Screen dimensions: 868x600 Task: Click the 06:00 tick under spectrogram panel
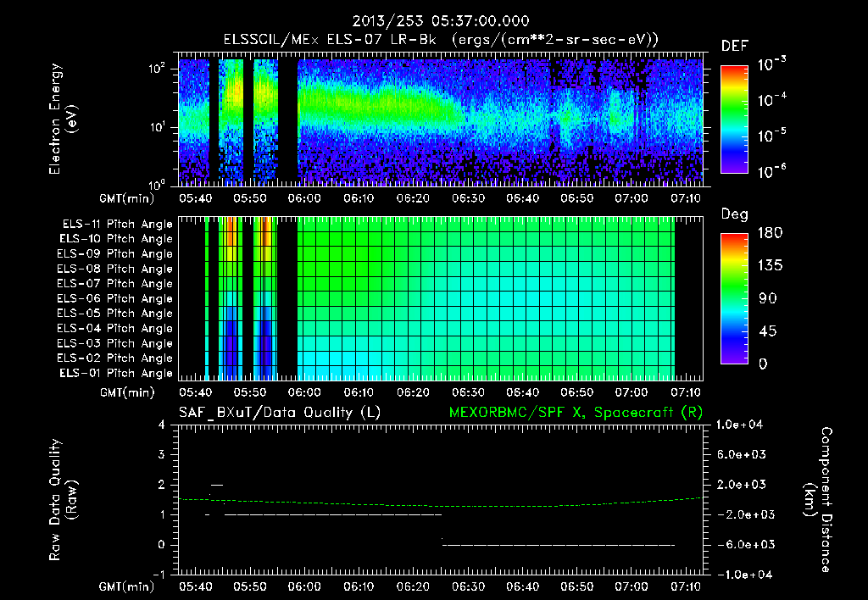(x=304, y=198)
